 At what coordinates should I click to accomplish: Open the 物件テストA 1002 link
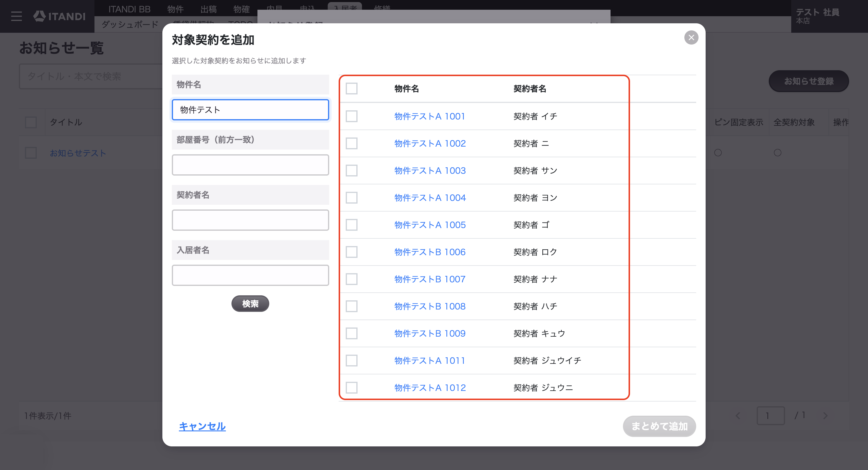tap(430, 143)
